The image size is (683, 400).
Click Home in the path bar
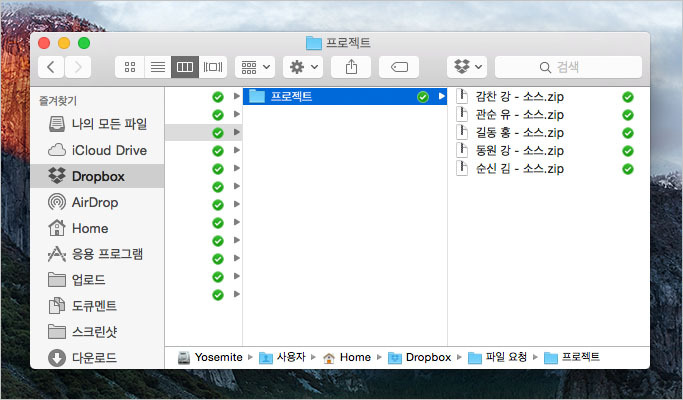[347, 357]
